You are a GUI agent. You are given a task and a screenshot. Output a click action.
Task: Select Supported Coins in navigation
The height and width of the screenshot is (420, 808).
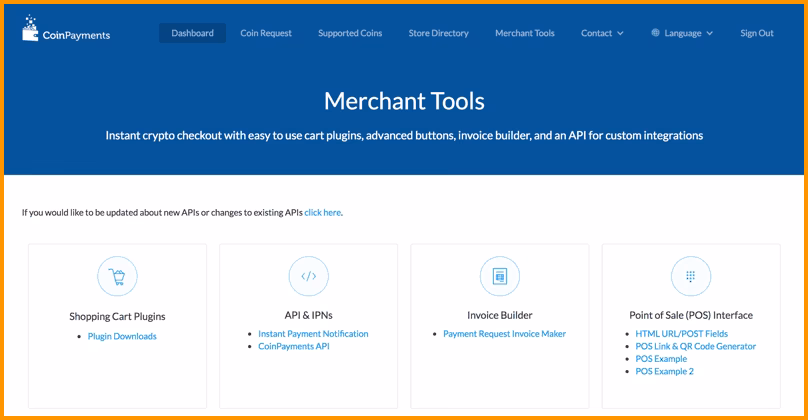click(350, 33)
